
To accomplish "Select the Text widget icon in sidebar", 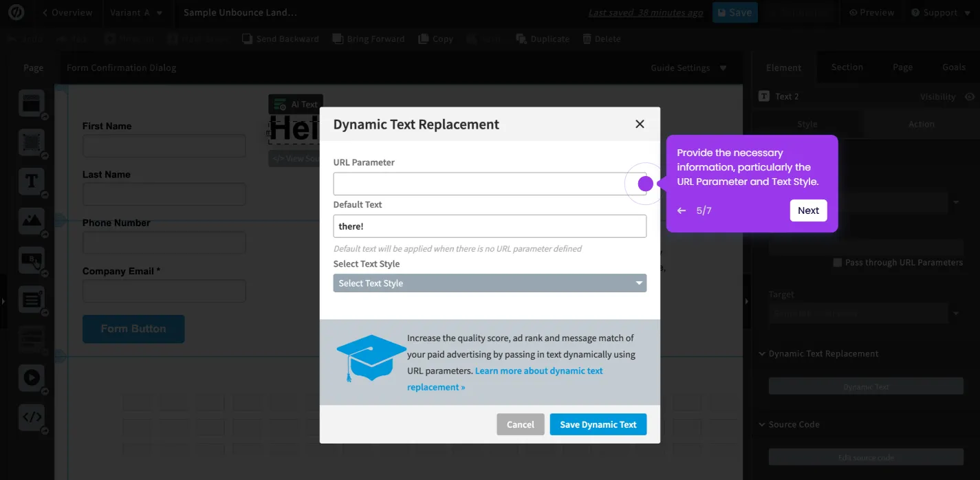I will click(x=32, y=182).
